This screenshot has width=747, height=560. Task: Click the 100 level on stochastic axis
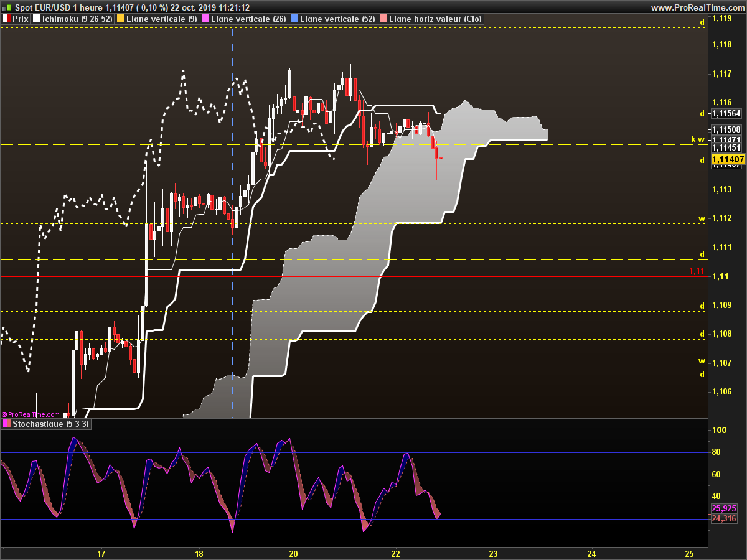(x=720, y=430)
